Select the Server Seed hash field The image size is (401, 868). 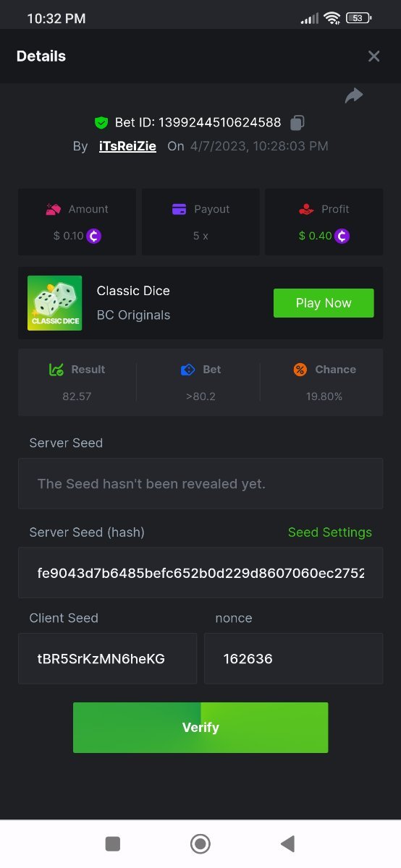point(200,573)
